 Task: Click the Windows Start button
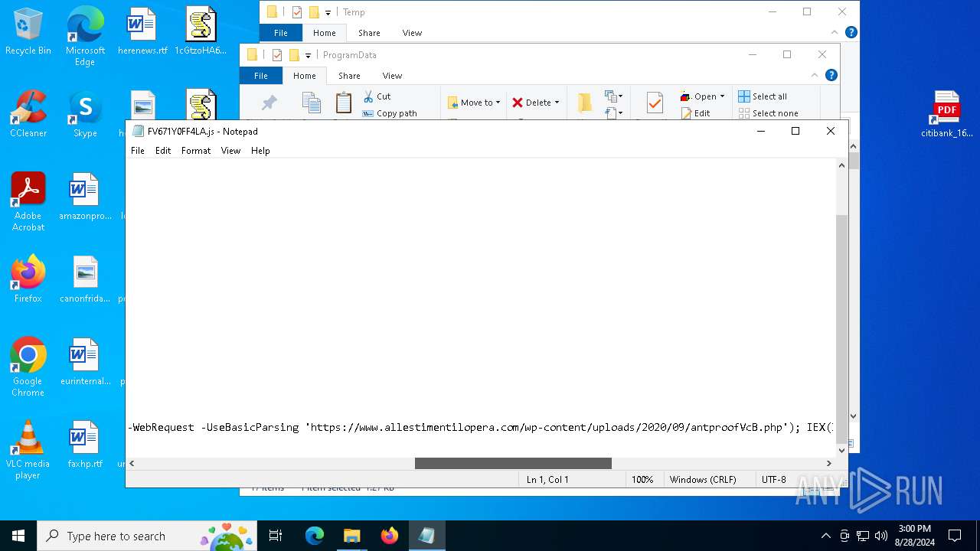pos(18,536)
